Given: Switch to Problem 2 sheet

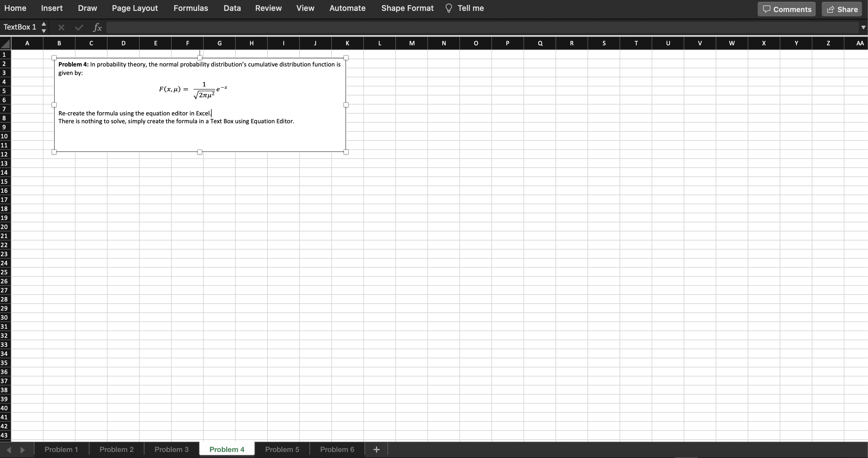Looking at the screenshot, I should [x=117, y=449].
